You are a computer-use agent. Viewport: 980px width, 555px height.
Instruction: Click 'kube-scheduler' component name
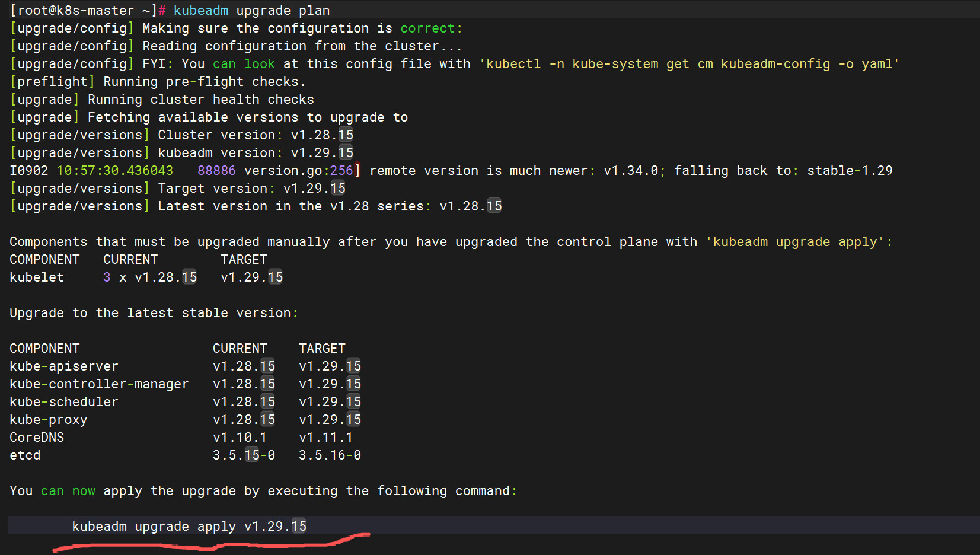pyautogui.click(x=64, y=402)
